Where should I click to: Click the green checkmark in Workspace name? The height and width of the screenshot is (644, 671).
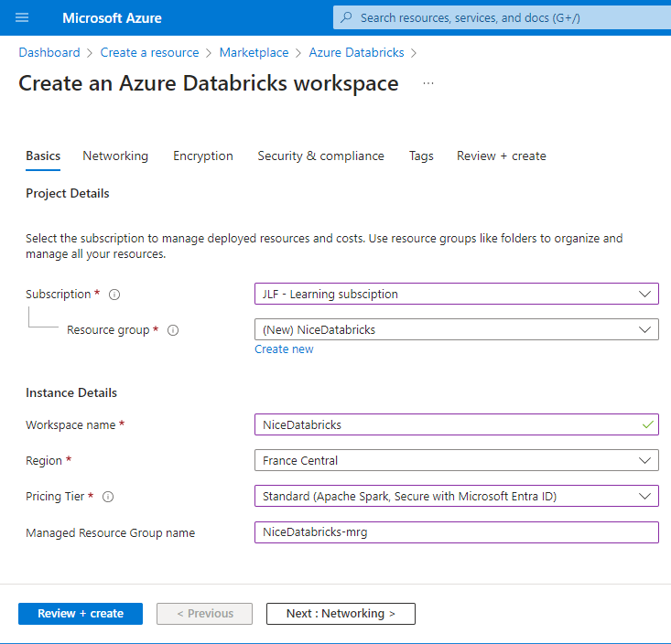648,424
